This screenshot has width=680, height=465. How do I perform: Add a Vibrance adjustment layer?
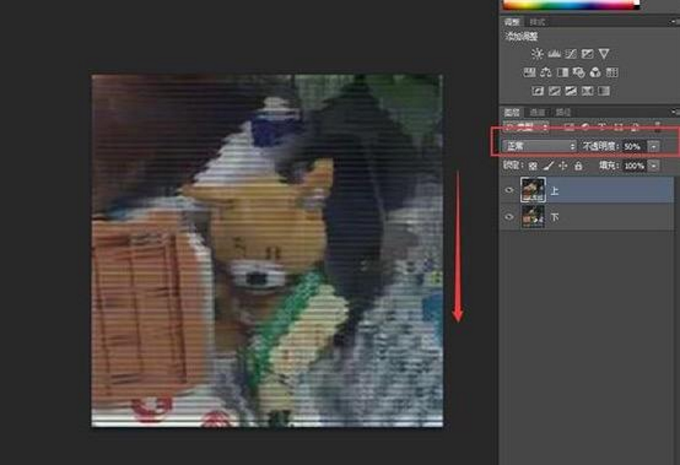(604, 54)
